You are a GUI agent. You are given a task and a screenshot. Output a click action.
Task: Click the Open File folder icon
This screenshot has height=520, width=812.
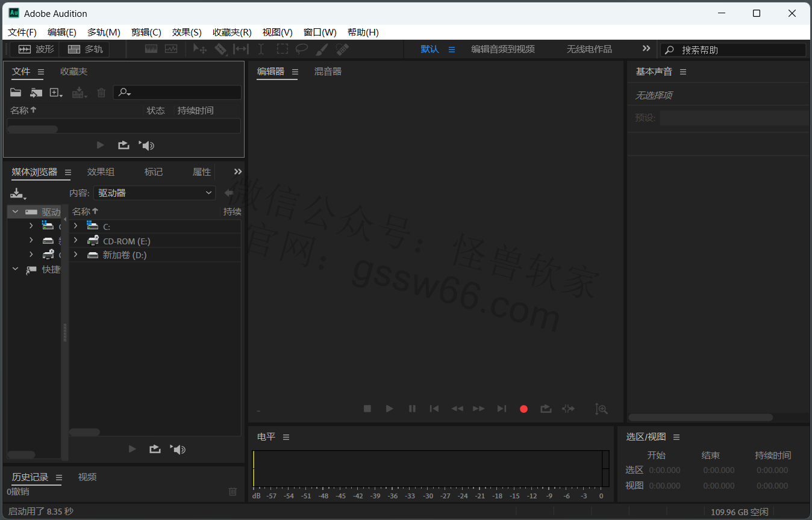pyautogui.click(x=16, y=93)
